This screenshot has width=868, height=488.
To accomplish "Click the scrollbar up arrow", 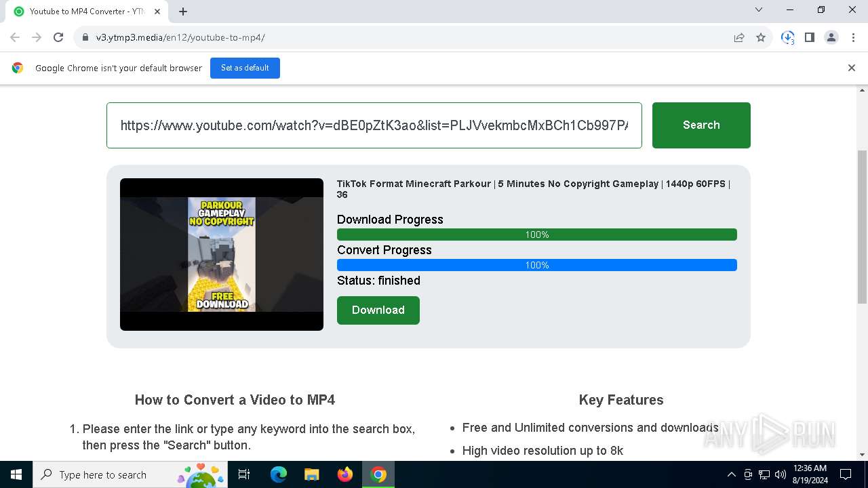I will (x=863, y=90).
